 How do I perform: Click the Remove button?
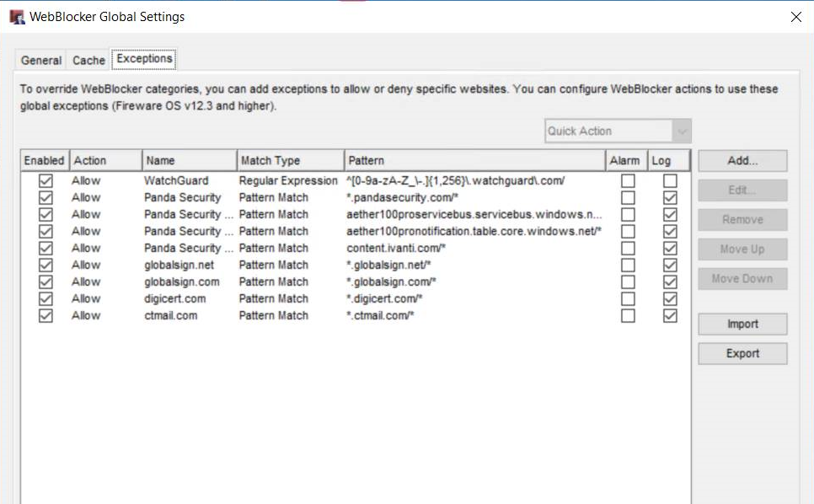point(742,219)
